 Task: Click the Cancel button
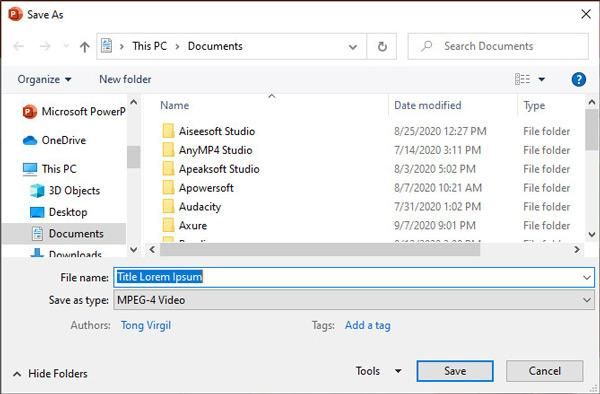click(x=545, y=371)
